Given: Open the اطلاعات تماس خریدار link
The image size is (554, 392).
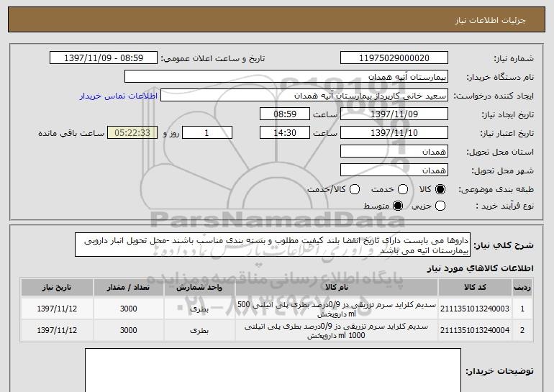Looking at the screenshot, I should [119, 96].
